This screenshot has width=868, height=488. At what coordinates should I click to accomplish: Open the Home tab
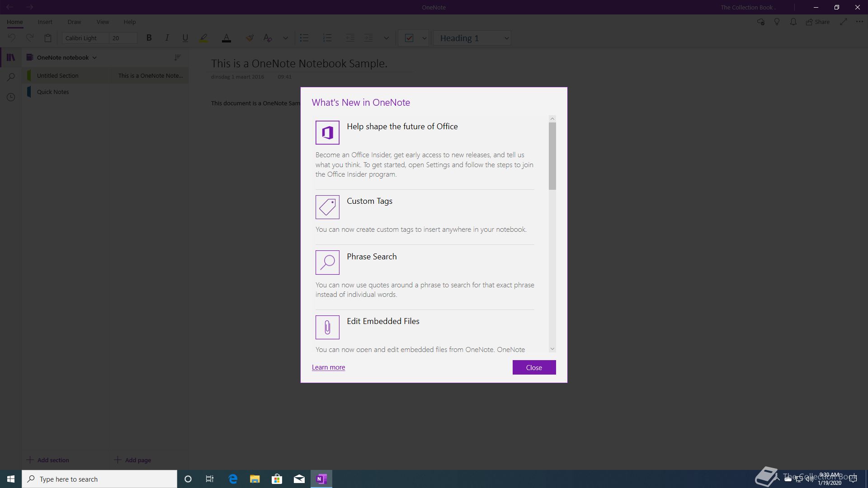pyautogui.click(x=15, y=22)
